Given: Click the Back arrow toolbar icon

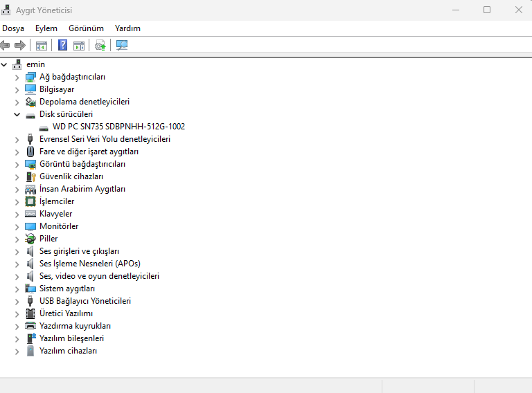Looking at the screenshot, I should (x=5, y=45).
